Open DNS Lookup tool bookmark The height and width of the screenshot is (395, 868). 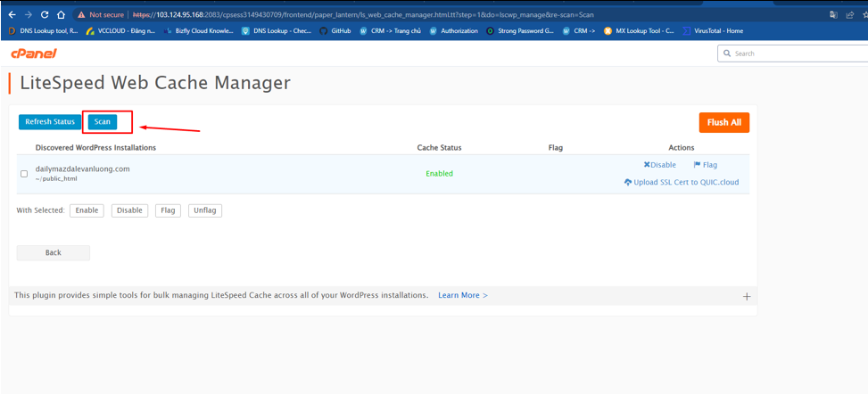44,31
